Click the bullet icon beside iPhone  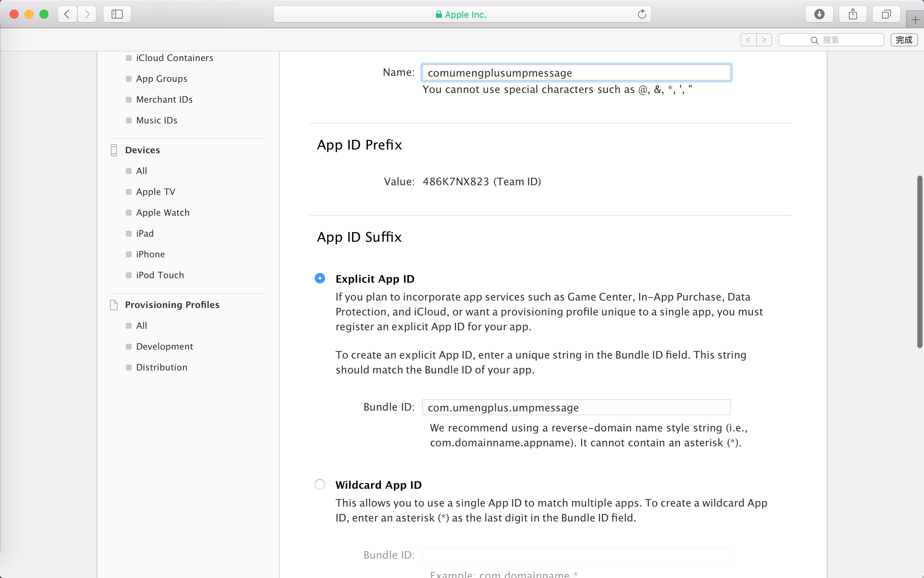(128, 254)
